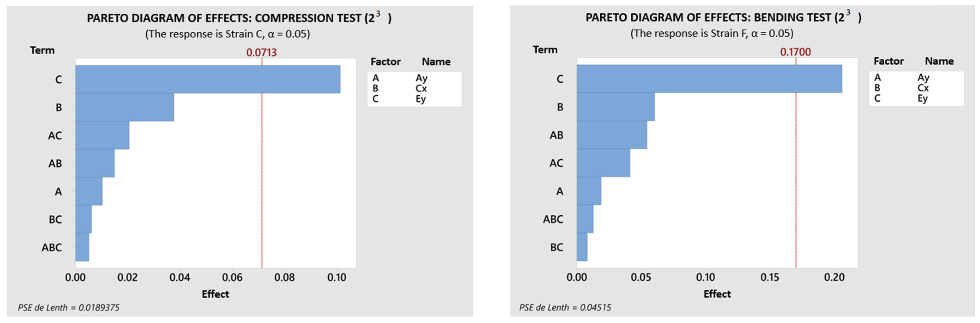Screen dimensions: 980x323
Task: Click the Strain C response subtitle
Action: point(227,34)
